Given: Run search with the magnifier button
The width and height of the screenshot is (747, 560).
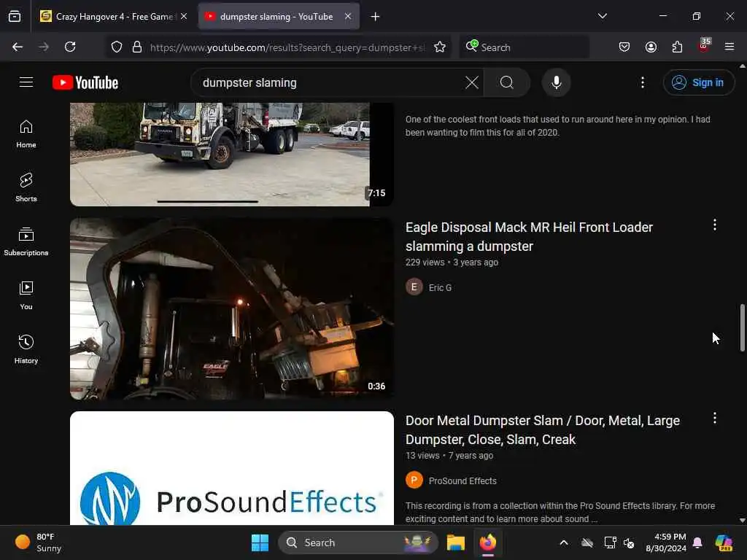Looking at the screenshot, I should pos(507,82).
